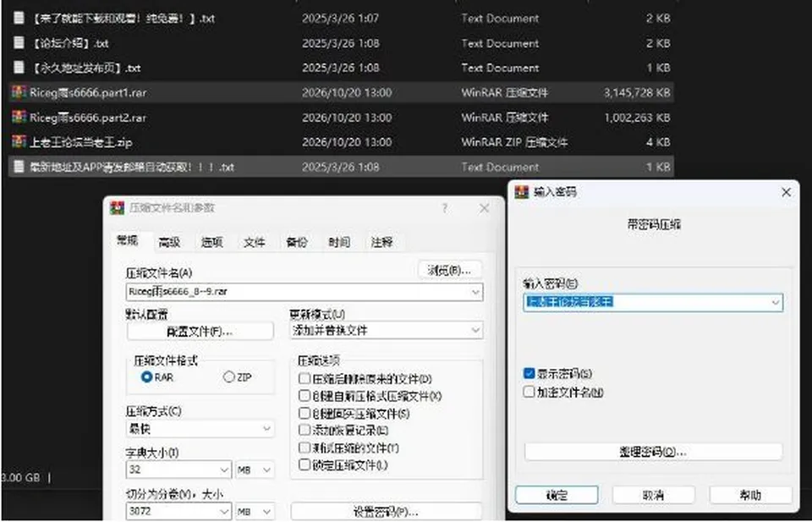Check 测试压缩的文件 option

click(304, 448)
